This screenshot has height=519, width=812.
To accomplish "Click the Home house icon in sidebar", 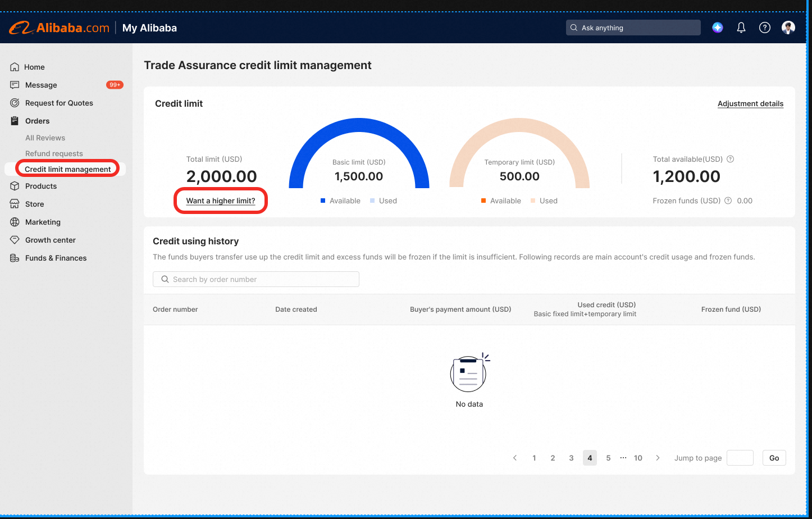I will click(x=15, y=67).
